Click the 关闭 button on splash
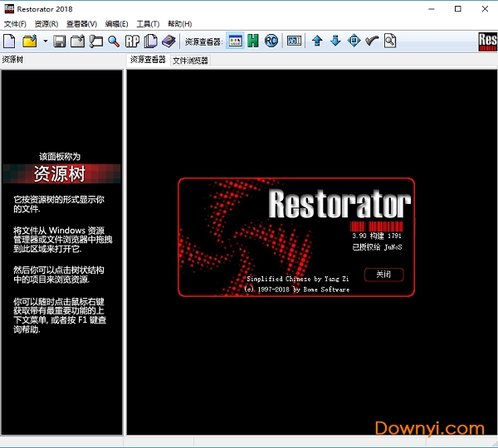Screen dimensions: 498x448 click(384, 275)
